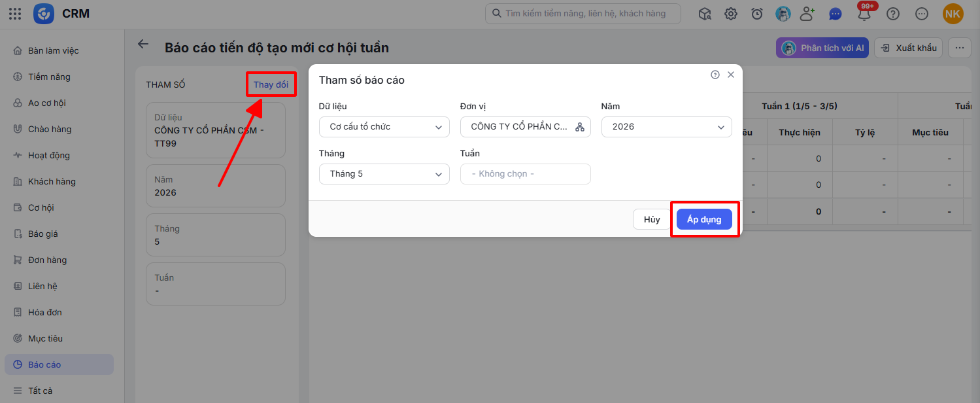Open the alarm clock reminder icon
This screenshot has width=980, height=403.
pos(757,13)
